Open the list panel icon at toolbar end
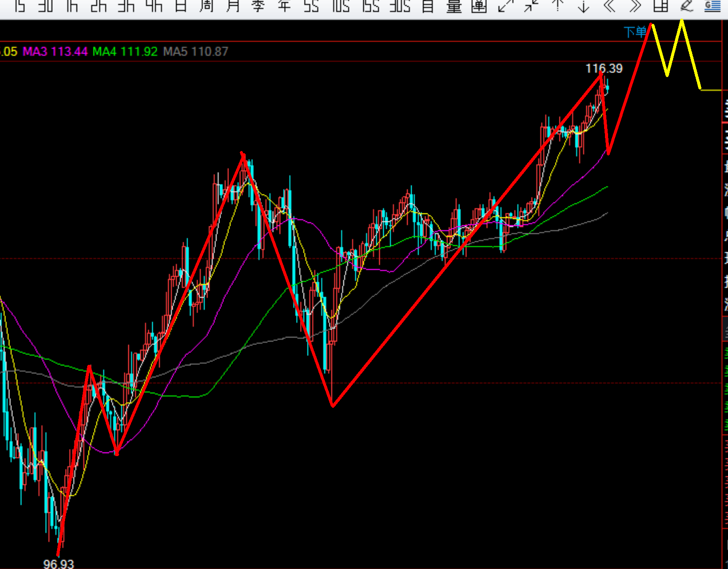728x569 pixels. pos(713,6)
